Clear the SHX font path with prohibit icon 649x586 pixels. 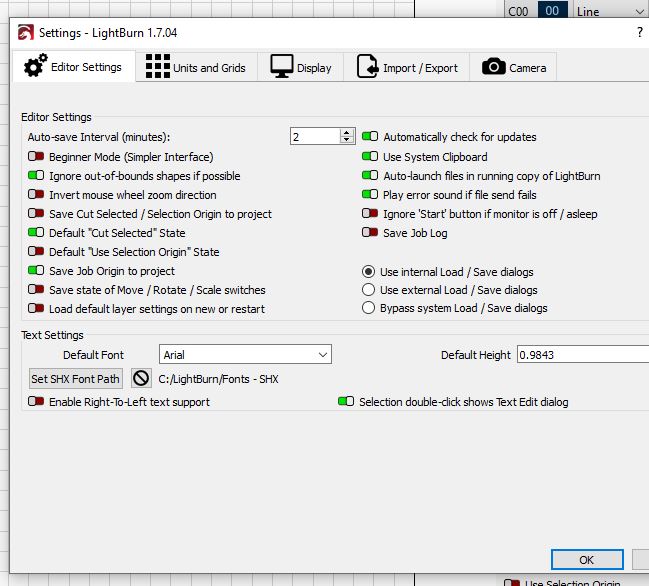tap(141, 378)
